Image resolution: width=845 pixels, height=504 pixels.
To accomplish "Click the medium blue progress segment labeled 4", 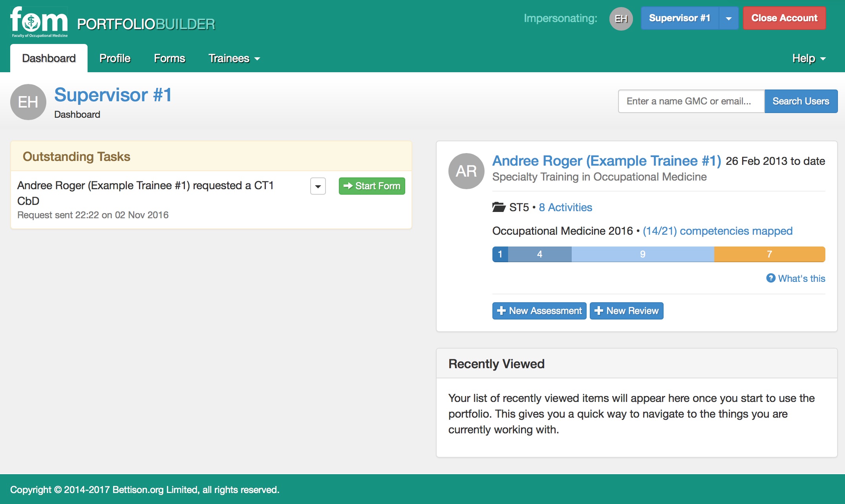I will (x=540, y=254).
